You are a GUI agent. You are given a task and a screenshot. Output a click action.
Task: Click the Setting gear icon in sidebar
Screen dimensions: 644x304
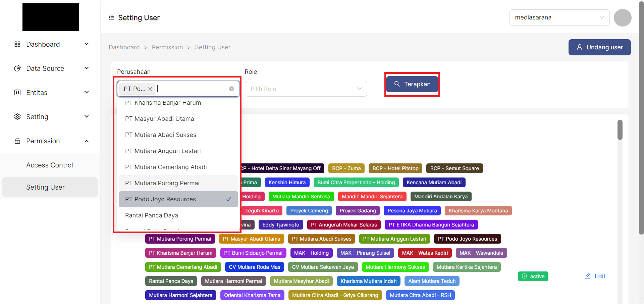coord(17,117)
